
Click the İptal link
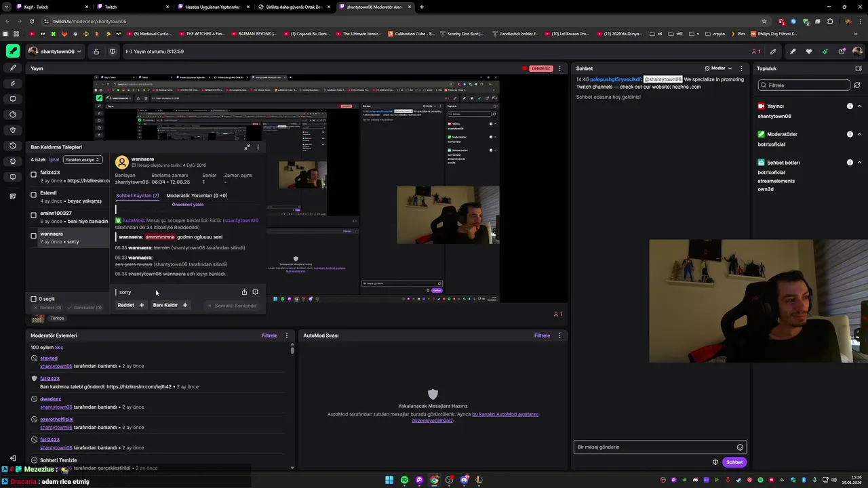coord(54,160)
